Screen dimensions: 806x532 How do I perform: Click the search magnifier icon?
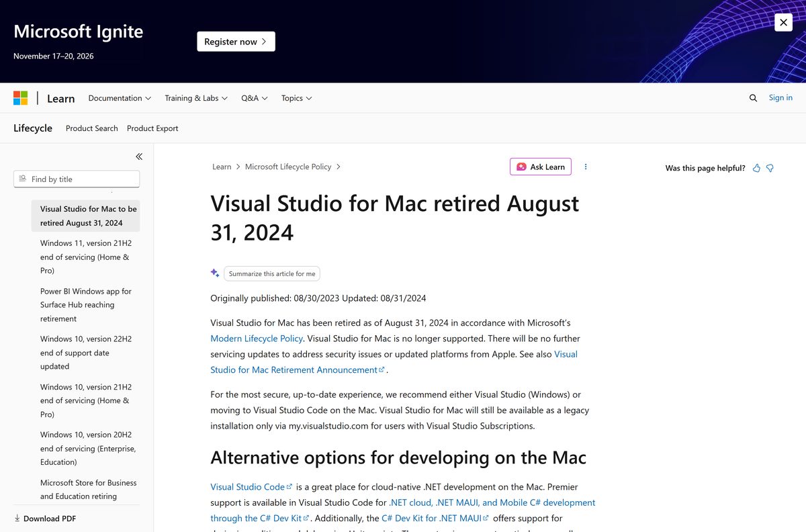(x=753, y=98)
